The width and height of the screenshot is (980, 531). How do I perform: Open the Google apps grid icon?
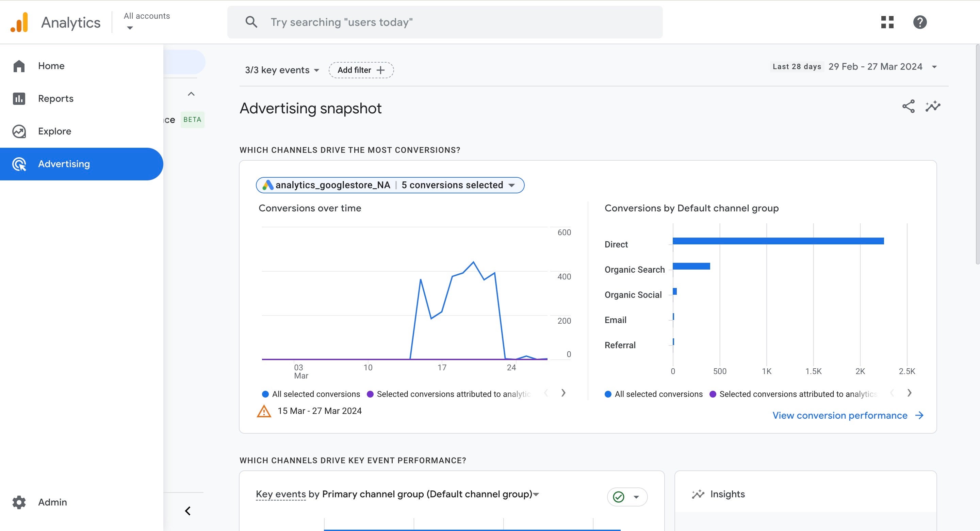(x=887, y=22)
